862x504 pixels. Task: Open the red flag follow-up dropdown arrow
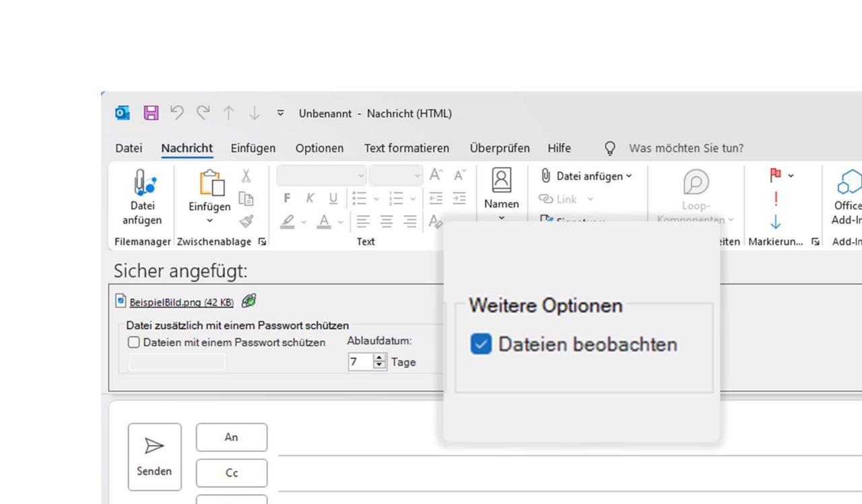point(791,176)
